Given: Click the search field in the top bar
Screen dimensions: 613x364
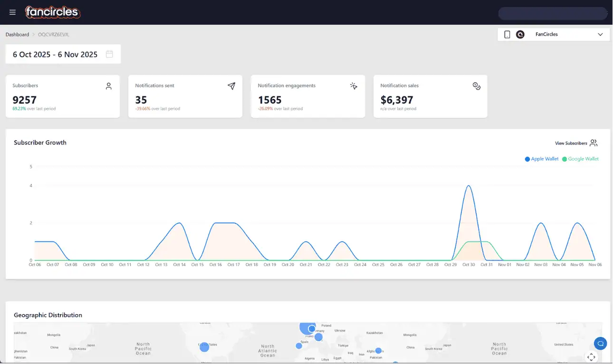Looking at the screenshot, I should pos(553,13).
